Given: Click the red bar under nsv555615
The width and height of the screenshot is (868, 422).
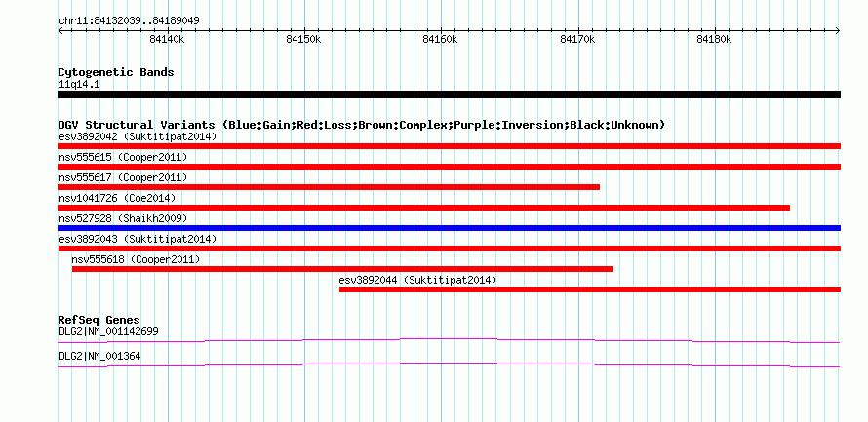Looking at the screenshot, I should (449, 167).
